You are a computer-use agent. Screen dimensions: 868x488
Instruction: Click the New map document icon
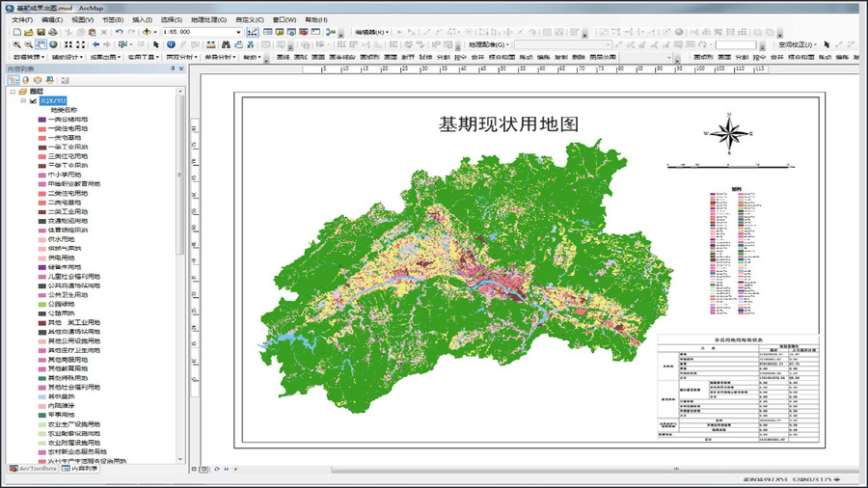(x=17, y=32)
